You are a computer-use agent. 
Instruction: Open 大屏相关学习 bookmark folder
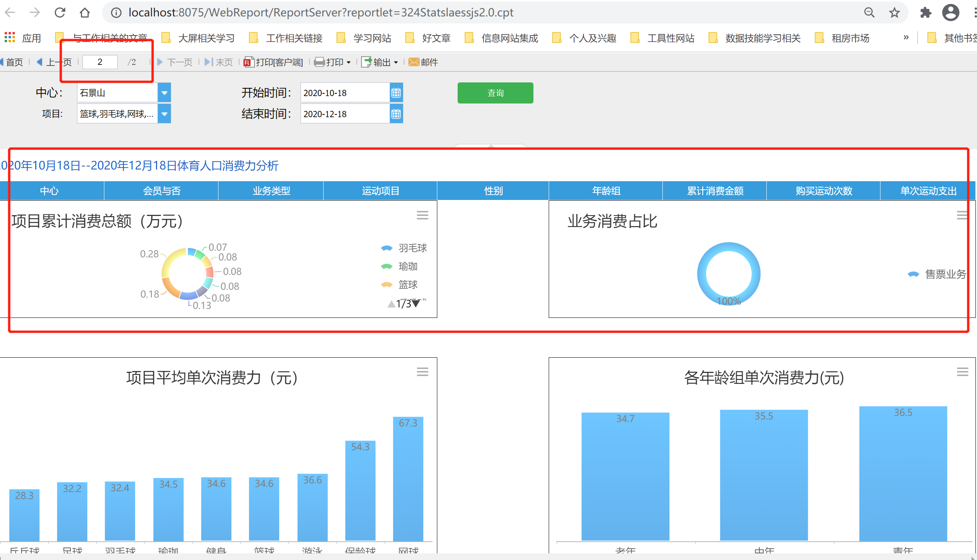pos(198,38)
